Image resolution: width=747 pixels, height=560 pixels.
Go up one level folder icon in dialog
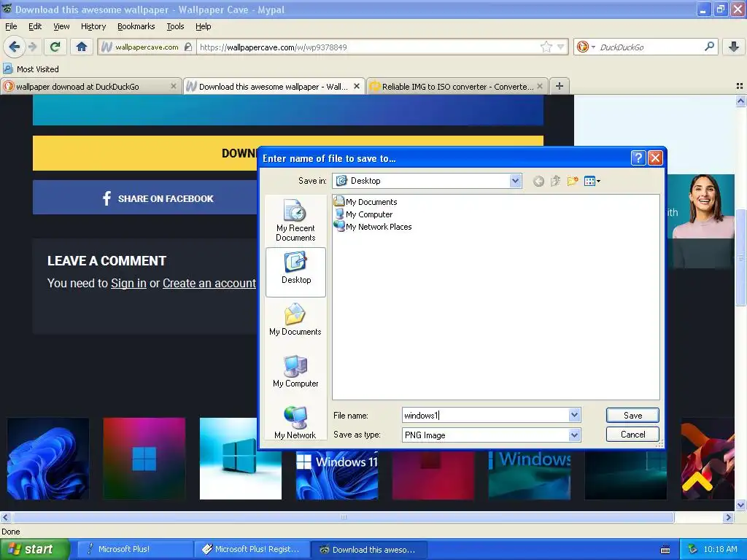point(555,181)
